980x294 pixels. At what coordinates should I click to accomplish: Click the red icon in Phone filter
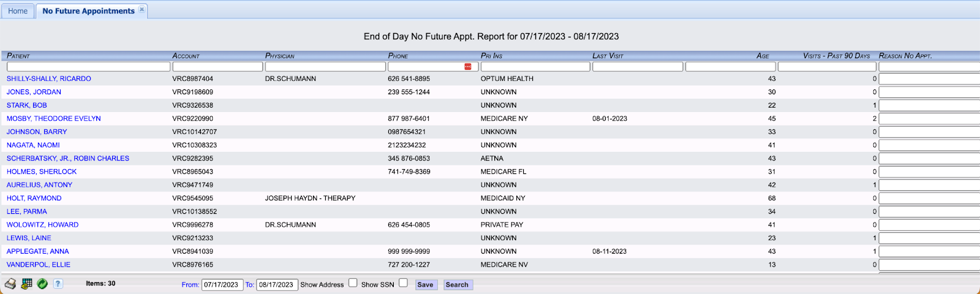[x=468, y=66]
